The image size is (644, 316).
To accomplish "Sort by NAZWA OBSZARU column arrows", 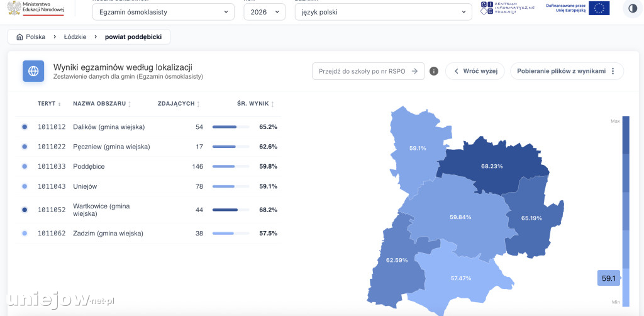I will point(130,104).
